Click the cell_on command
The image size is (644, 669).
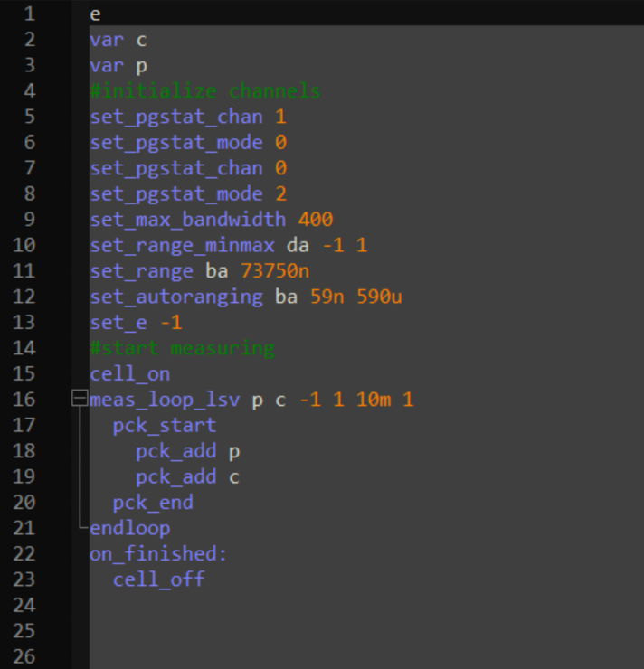click(x=130, y=374)
